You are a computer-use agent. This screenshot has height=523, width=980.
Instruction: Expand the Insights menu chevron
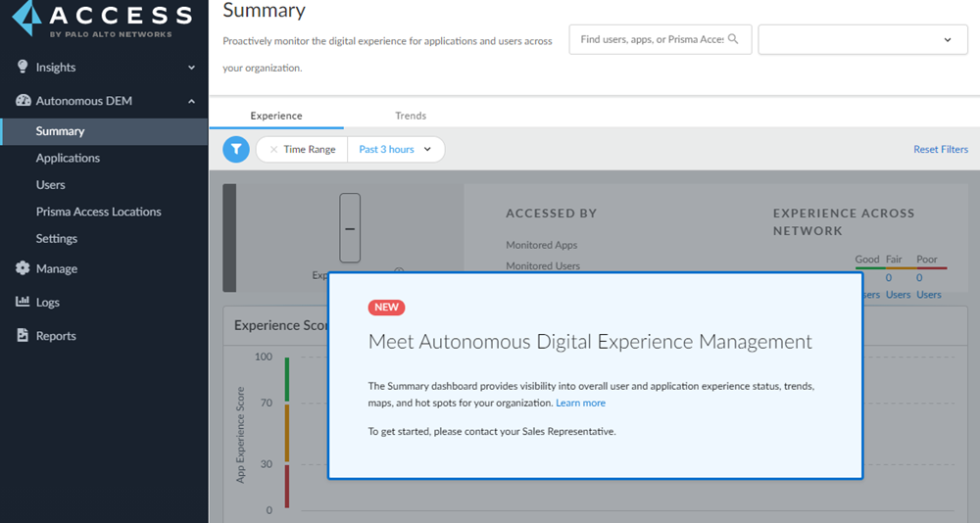coord(192,68)
